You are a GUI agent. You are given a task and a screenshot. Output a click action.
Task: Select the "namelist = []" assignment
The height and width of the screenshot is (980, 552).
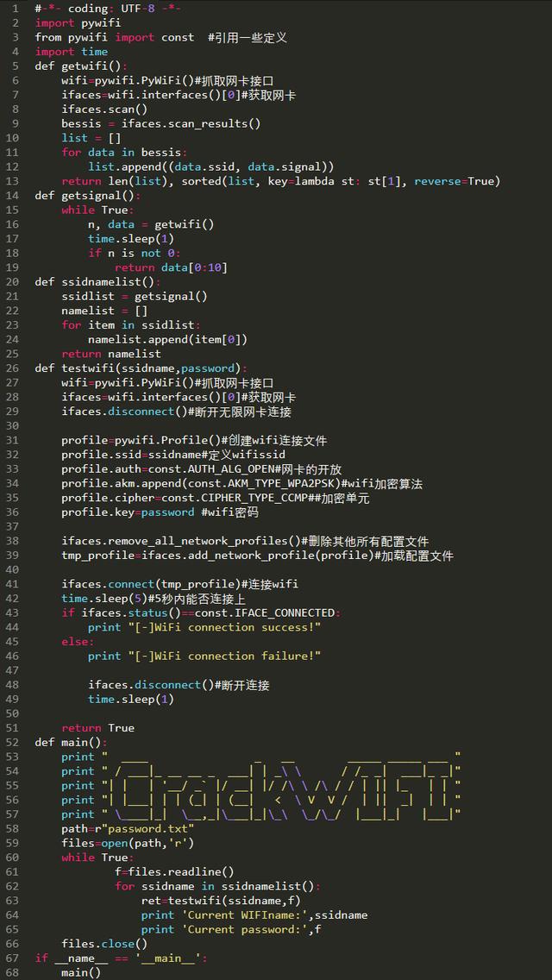pos(104,311)
